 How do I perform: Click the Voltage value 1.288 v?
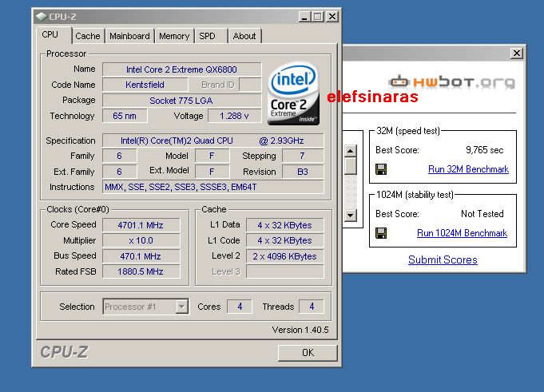[234, 116]
